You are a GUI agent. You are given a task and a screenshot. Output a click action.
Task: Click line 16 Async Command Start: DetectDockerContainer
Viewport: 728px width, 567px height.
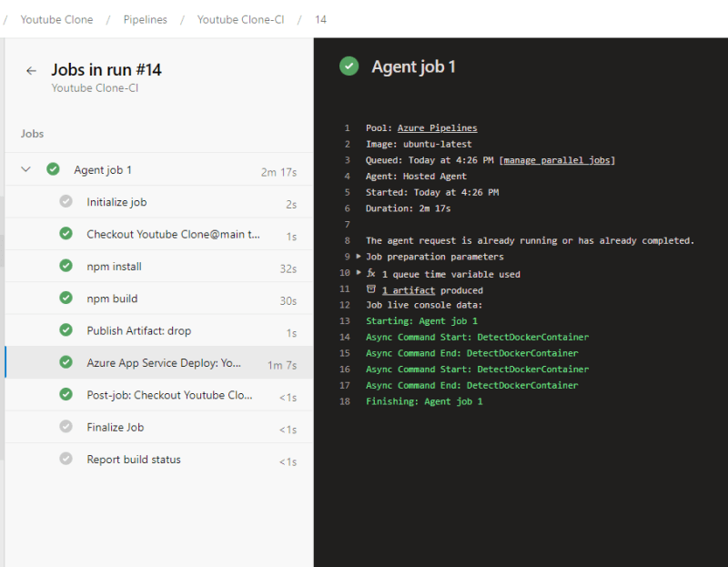tap(477, 370)
